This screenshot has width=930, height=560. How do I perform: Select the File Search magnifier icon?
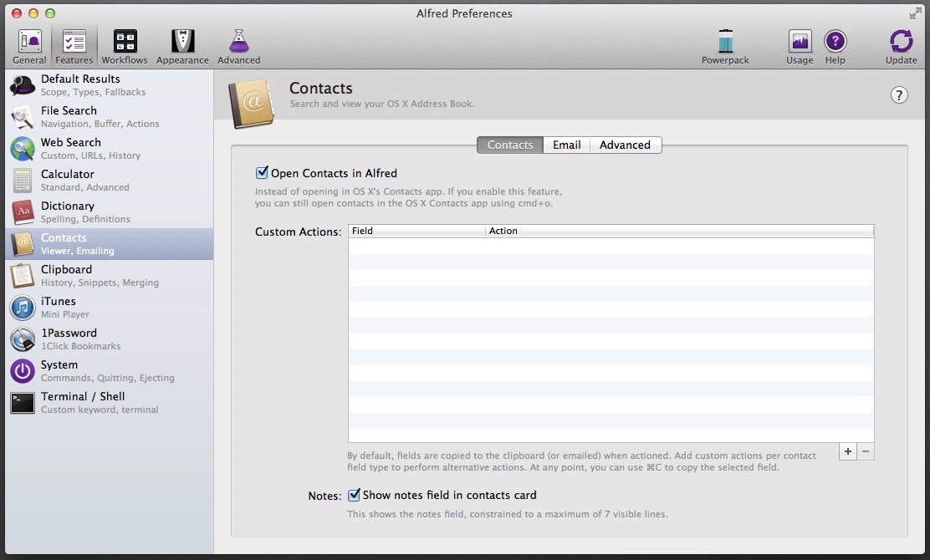click(x=23, y=117)
